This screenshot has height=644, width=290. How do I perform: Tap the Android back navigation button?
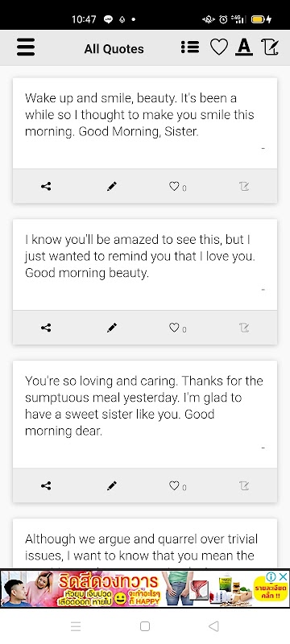tap(213, 626)
